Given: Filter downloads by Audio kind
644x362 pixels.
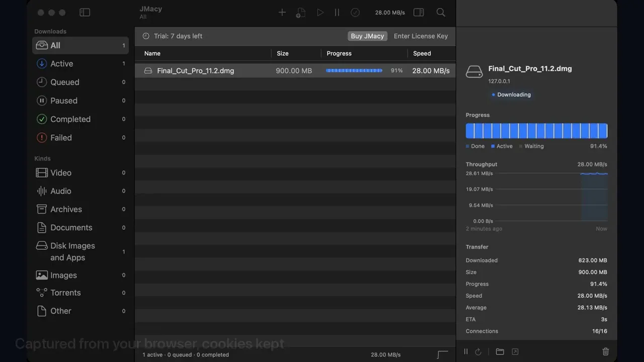Looking at the screenshot, I should tap(80, 191).
